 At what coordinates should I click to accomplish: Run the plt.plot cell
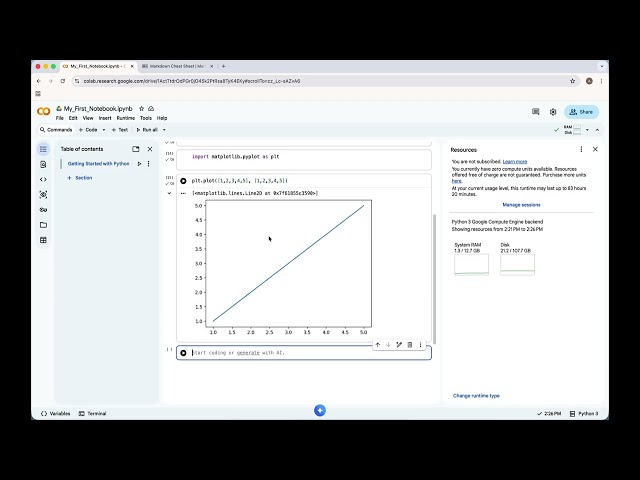(183, 181)
